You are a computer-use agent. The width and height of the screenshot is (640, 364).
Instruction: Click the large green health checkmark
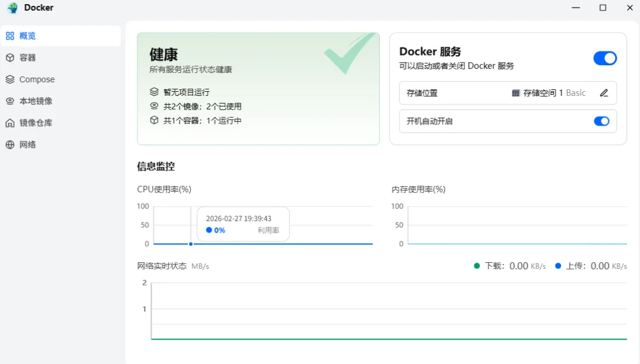pyautogui.click(x=350, y=54)
